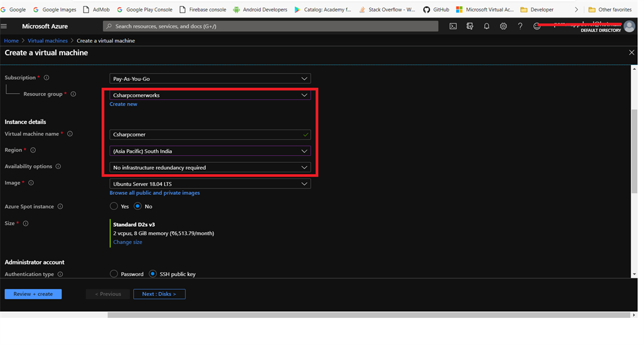Open the account avatar menu

[x=629, y=26]
